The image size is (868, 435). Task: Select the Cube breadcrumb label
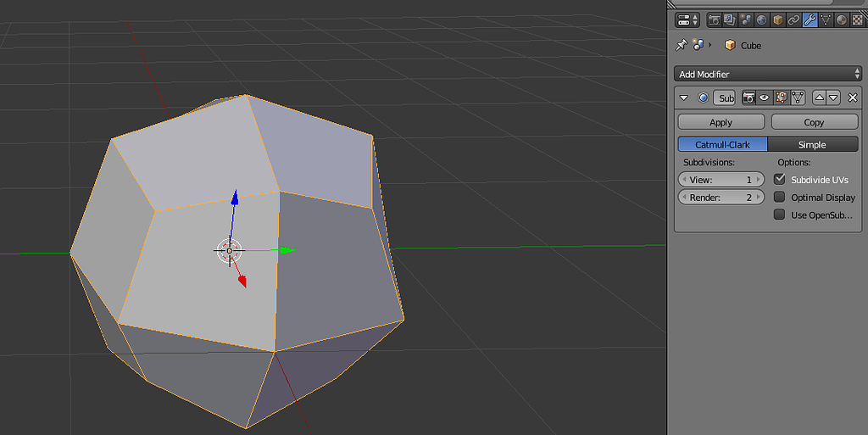point(751,46)
